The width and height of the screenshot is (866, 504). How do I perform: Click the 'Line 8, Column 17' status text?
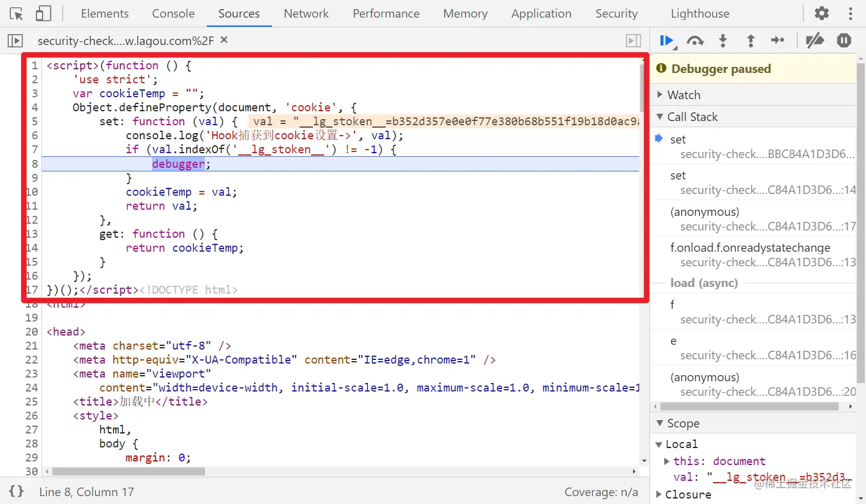(87, 492)
